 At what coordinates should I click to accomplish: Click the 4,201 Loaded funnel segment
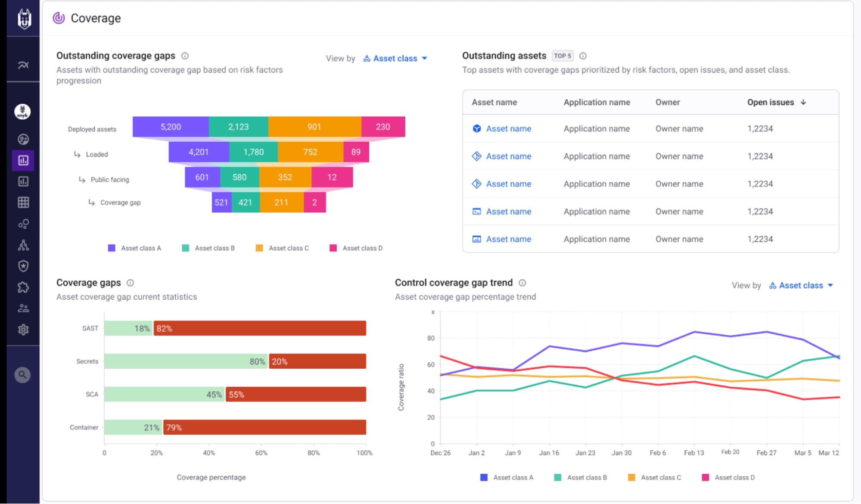coord(199,152)
